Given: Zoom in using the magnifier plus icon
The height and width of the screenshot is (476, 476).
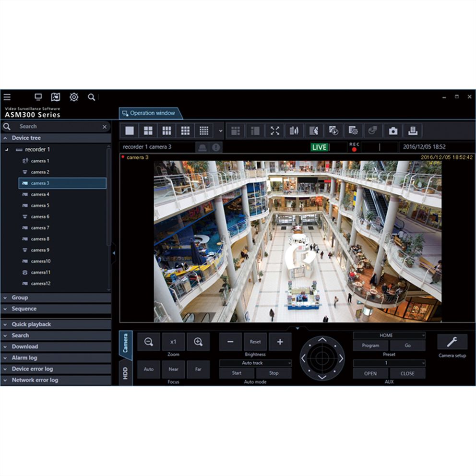Looking at the screenshot, I should tap(198, 342).
